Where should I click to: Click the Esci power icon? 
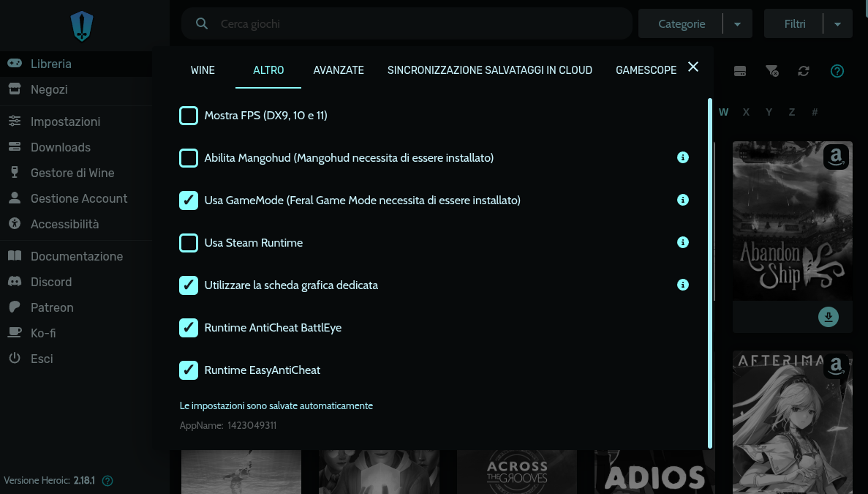pyautogui.click(x=15, y=358)
